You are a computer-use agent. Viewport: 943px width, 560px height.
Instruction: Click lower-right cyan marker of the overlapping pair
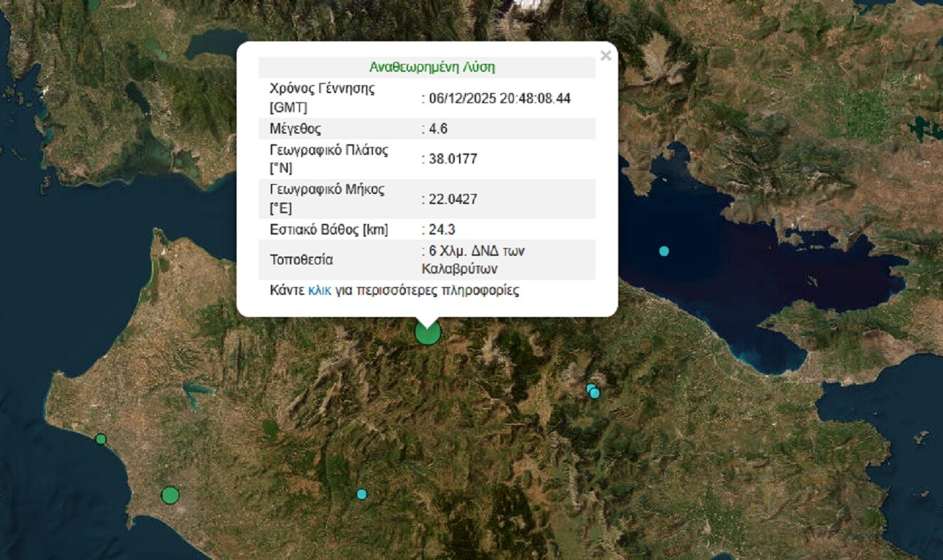coord(596,394)
